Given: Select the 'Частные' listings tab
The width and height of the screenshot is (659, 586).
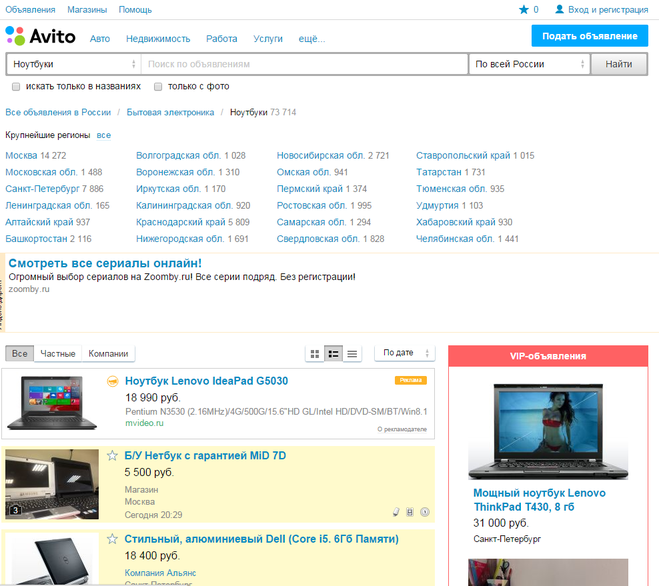Looking at the screenshot, I should coord(58,354).
